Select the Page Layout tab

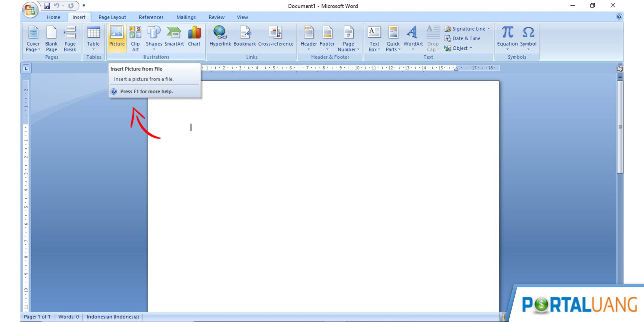[112, 17]
